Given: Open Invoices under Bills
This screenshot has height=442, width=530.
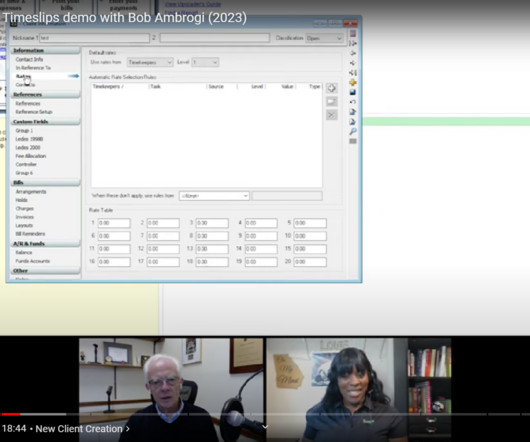Looking at the screenshot, I should click(x=25, y=217).
